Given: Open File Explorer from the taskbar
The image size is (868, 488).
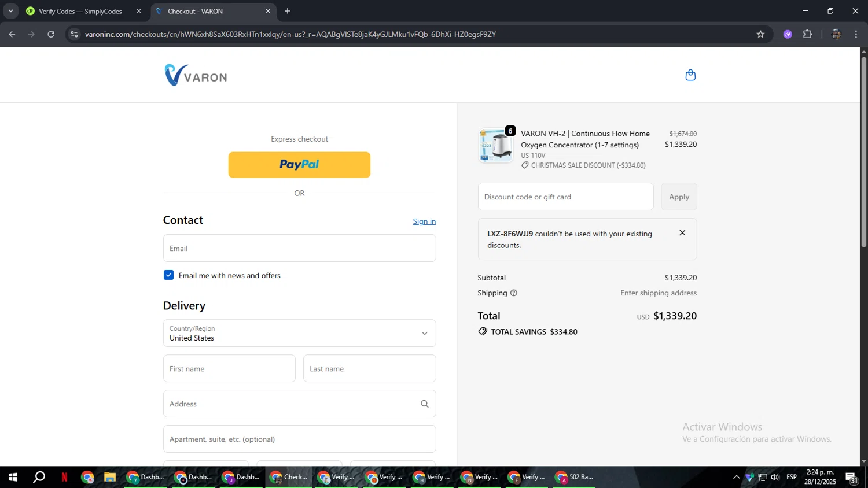Looking at the screenshot, I should click(x=110, y=477).
